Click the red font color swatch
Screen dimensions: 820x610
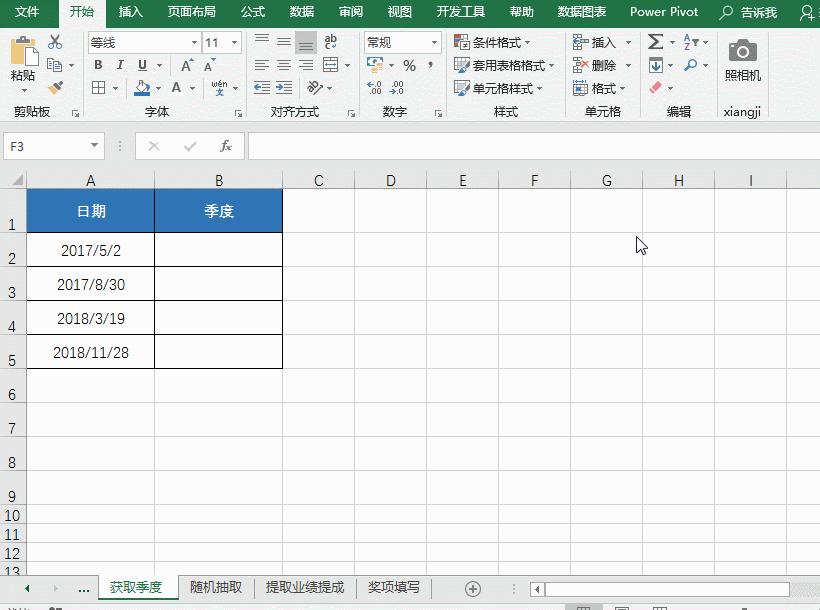pyautogui.click(x=176, y=92)
